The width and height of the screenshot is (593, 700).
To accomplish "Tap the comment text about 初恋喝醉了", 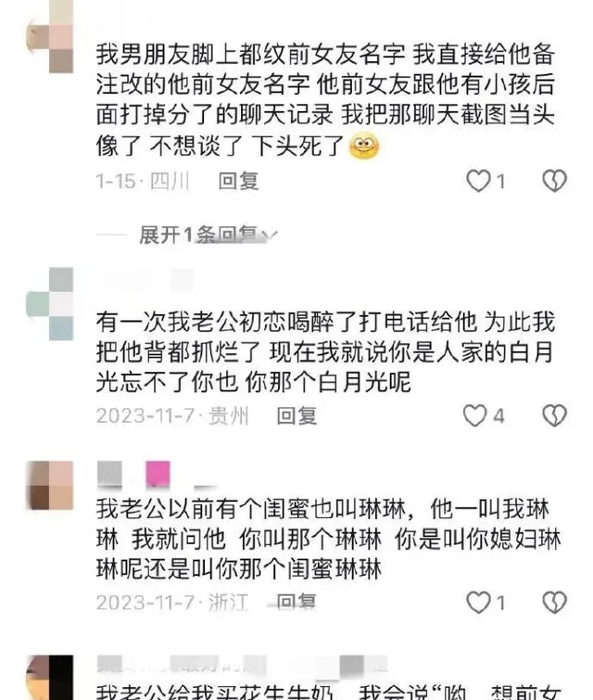I will click(x=326, y=352).
